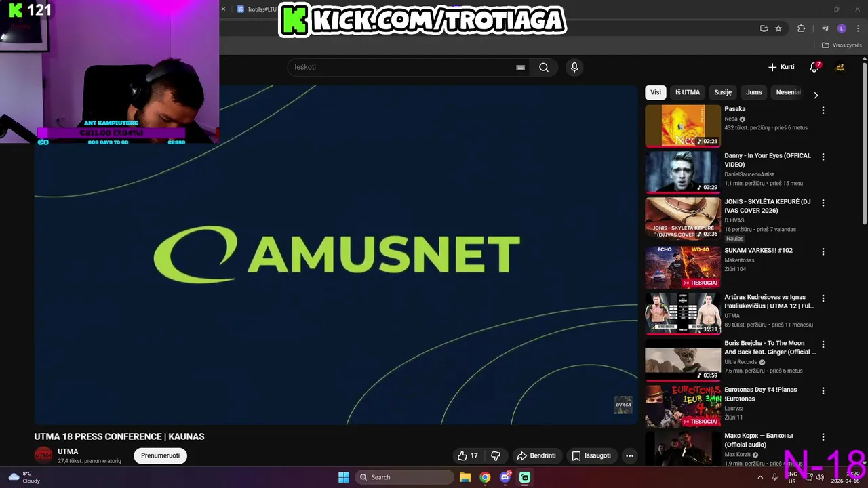Select the Iš UTMA filter chip
This screenshot has height=488, width=868.
[x=688, y=92]
